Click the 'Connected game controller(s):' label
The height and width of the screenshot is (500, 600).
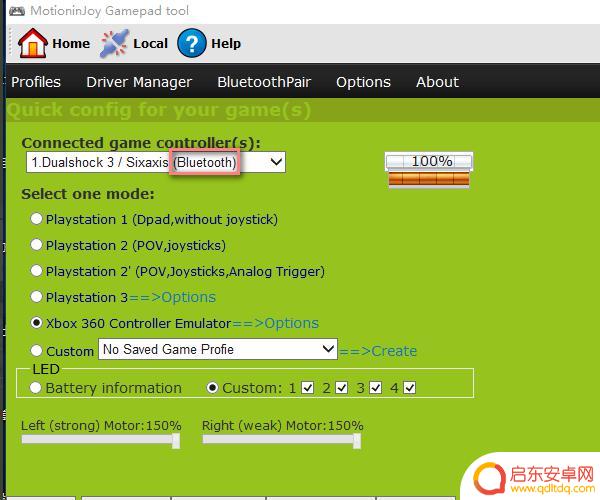(x=141, y=143)
